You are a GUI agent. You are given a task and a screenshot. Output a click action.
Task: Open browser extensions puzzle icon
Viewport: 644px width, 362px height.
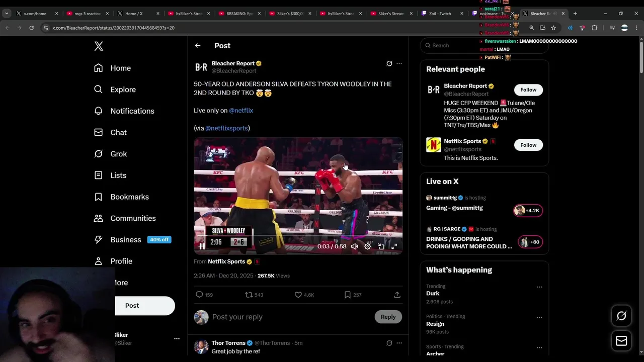click(595, 28)
